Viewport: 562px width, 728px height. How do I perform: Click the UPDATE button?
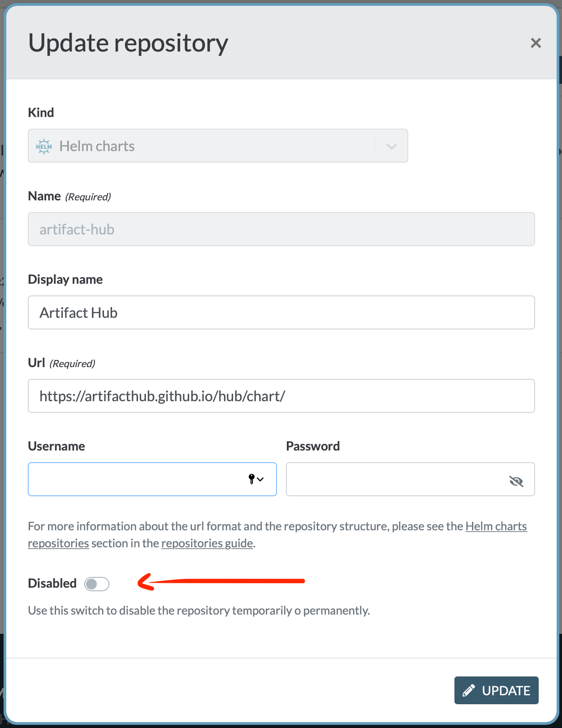pos(496,690)
